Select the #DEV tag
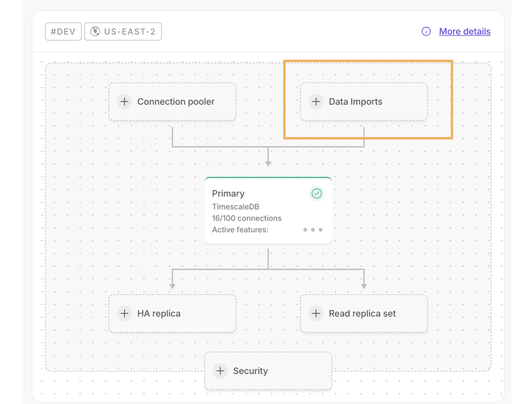The image size is (532, 404). (64, 31)
